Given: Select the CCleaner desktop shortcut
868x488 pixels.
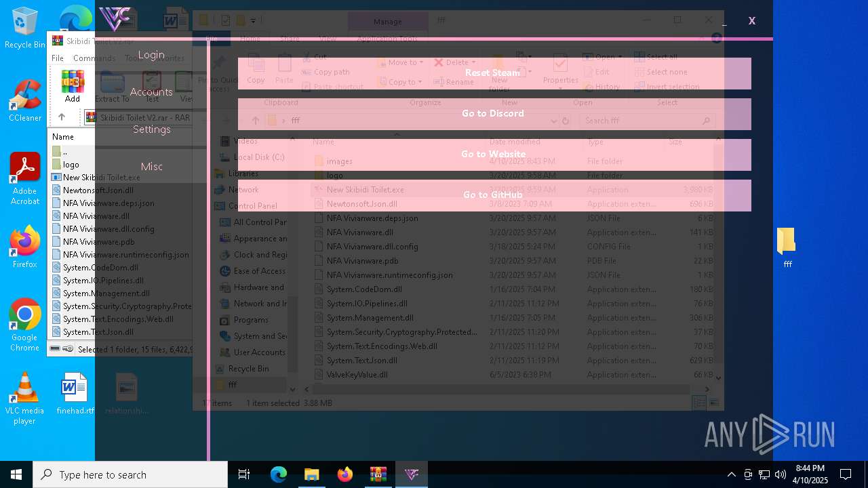Looking at the screenshot, I should tap(24, 101).
